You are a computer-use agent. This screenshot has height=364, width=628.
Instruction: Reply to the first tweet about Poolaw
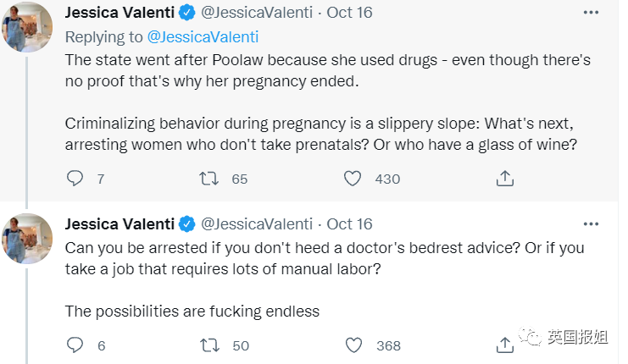75,179
